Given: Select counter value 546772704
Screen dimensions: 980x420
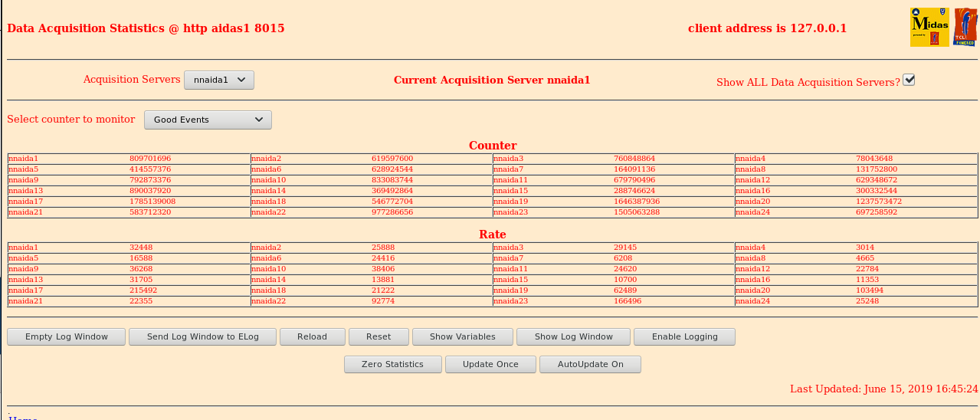Looking at the screenshot, I should [392, 202].
